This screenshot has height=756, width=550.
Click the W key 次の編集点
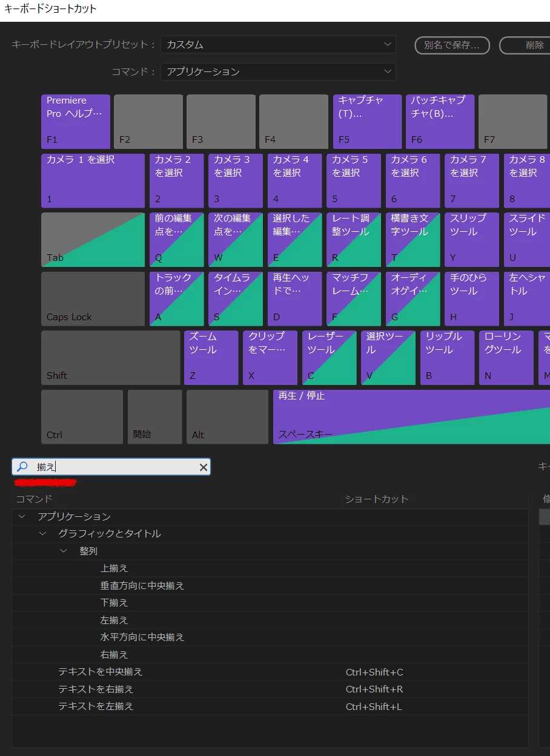point(236,240)
